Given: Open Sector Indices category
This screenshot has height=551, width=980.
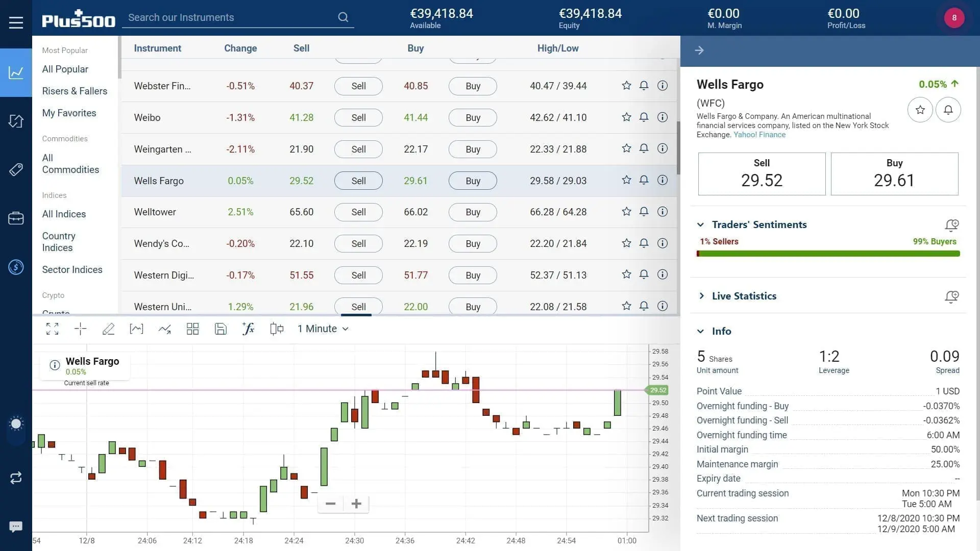Looking at the screenshot, I should click(x=72, y=269).
